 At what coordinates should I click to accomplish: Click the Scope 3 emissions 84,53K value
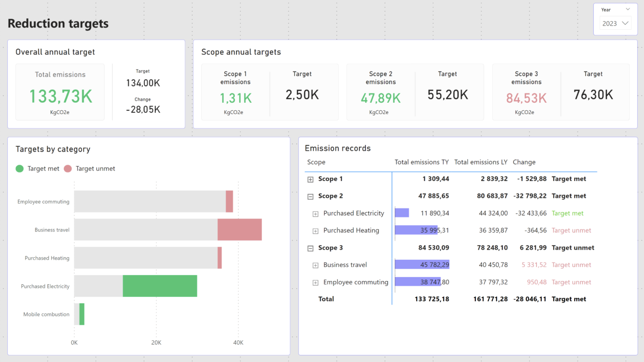[526, 98]
